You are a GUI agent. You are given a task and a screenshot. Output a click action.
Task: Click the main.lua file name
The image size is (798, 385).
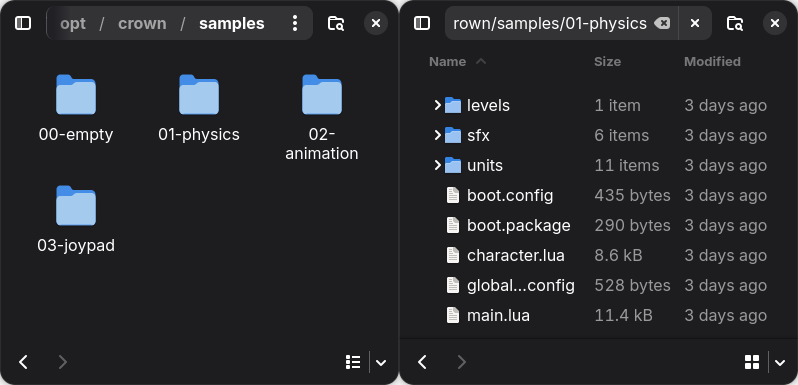click(498, 316)
